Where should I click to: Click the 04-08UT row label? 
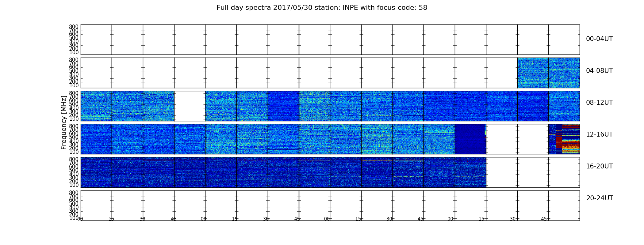[599, 71]
